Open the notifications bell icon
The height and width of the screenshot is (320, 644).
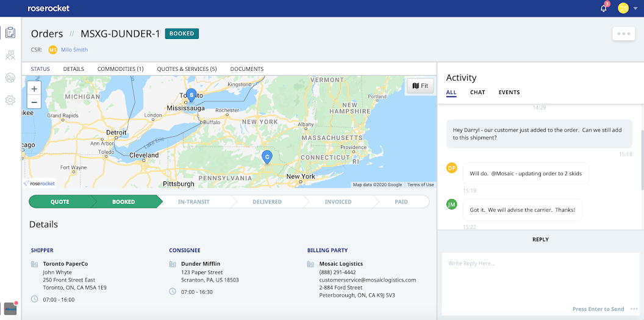coord(603,8)
